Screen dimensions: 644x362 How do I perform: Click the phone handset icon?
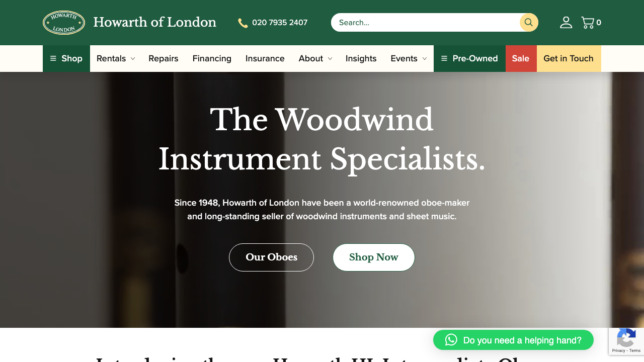tap(243, 23)
